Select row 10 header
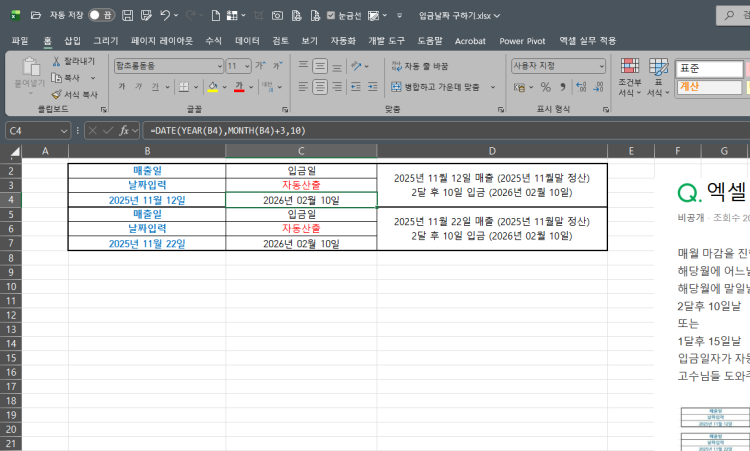This screenshot has width=750, height=451. (x=11, y=286)
